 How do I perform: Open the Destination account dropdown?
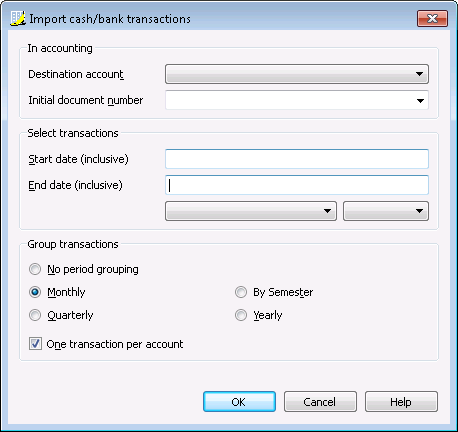tap(297, 74)
